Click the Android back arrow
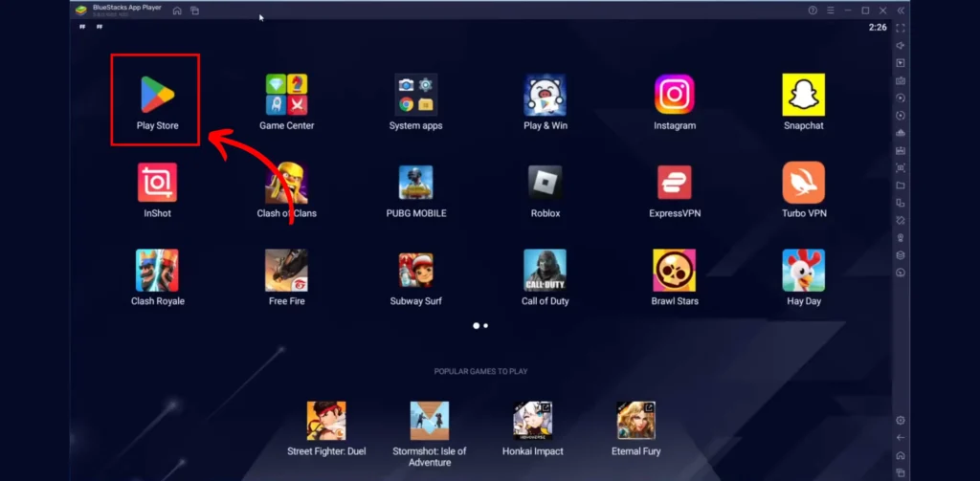 [901, 438]
